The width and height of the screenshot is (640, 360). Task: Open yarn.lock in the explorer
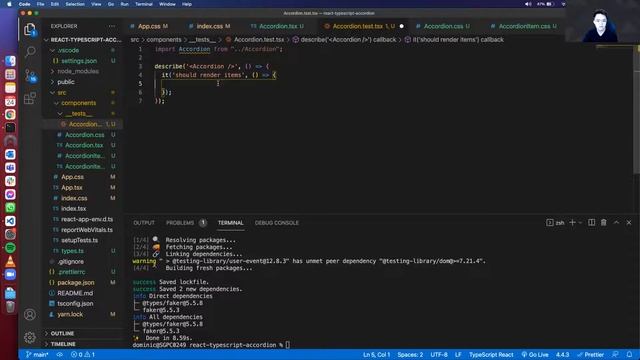click(x=70, y=314)
